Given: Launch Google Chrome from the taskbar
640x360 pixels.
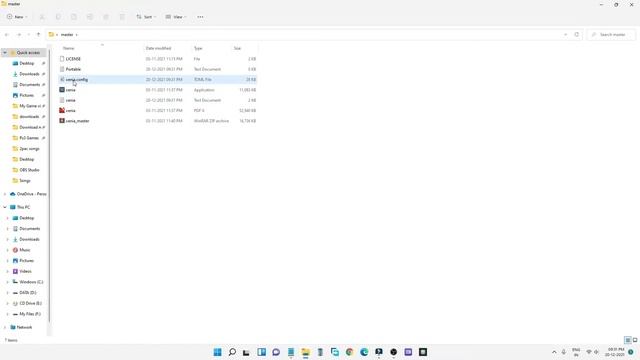Looking at the screenshot, I should (349, 352).
